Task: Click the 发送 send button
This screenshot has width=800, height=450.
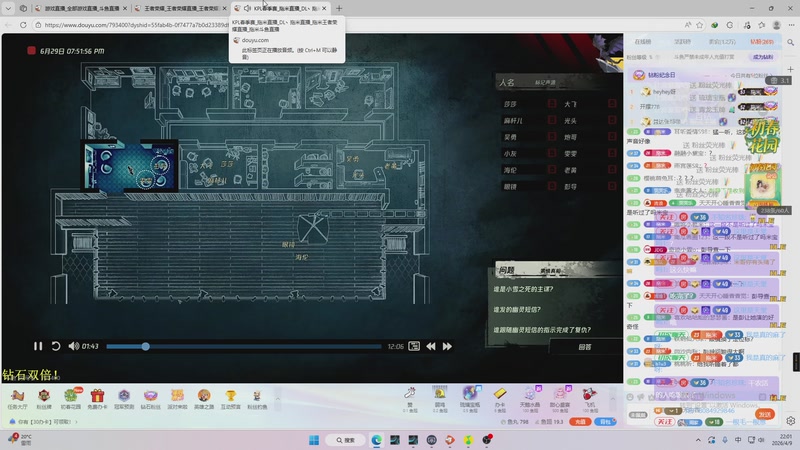Action: tap(764, 414)
